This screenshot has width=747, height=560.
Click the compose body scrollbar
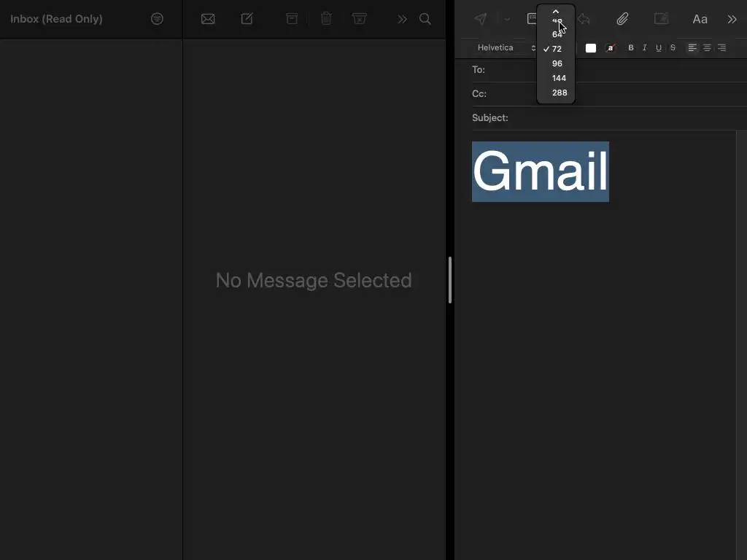pyautogui.click(x=741, y=345)
